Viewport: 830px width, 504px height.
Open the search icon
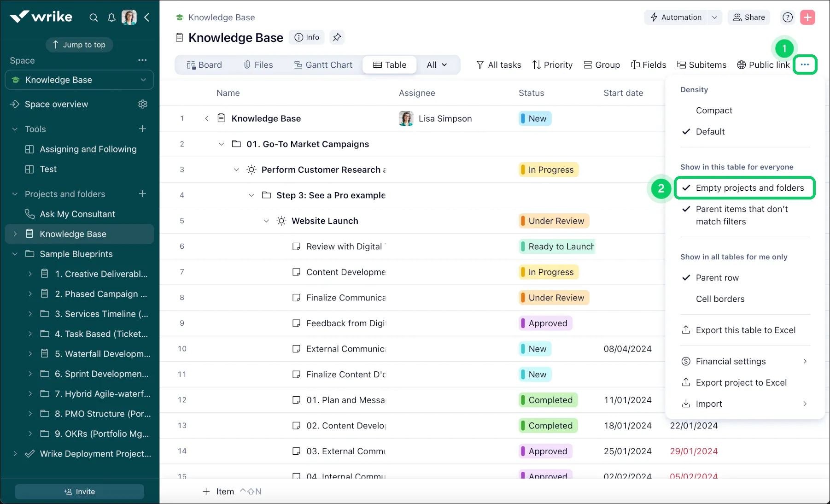coord(94,17)
